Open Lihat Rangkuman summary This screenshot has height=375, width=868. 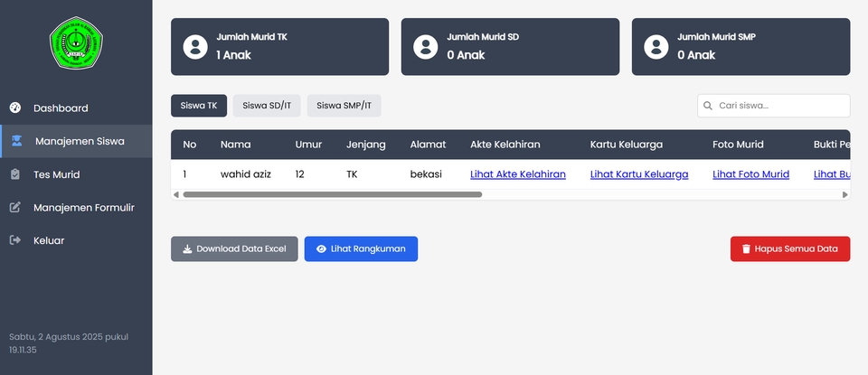[x=361, y=248]
